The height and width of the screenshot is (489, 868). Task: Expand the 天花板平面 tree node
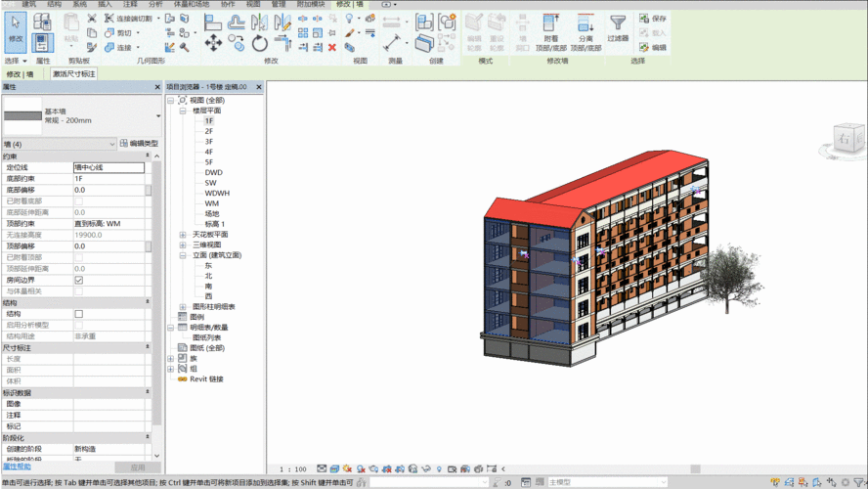tap(182, 235)
